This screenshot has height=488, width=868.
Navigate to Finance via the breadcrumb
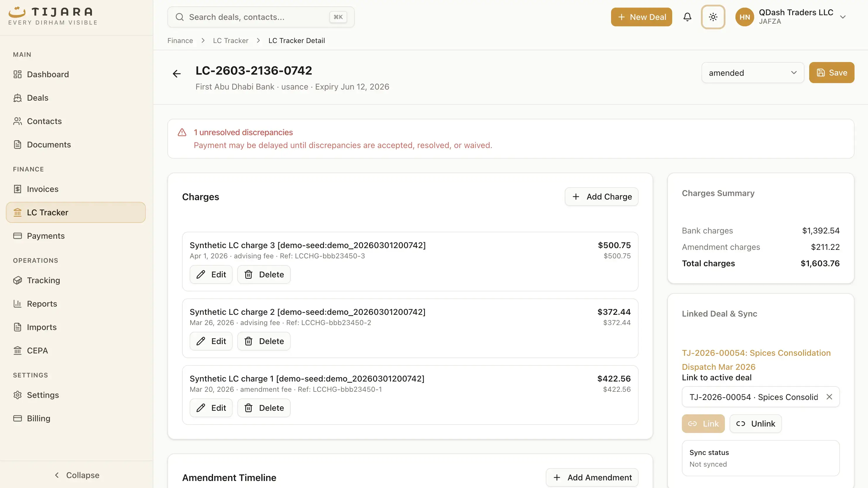coord(180,40)
